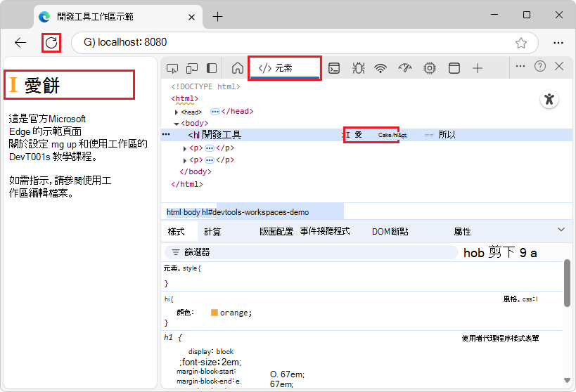This screenshot has width=576, height=392.
Task: Focus the localhost:8080 address bar
Action: tap(305, 43)
